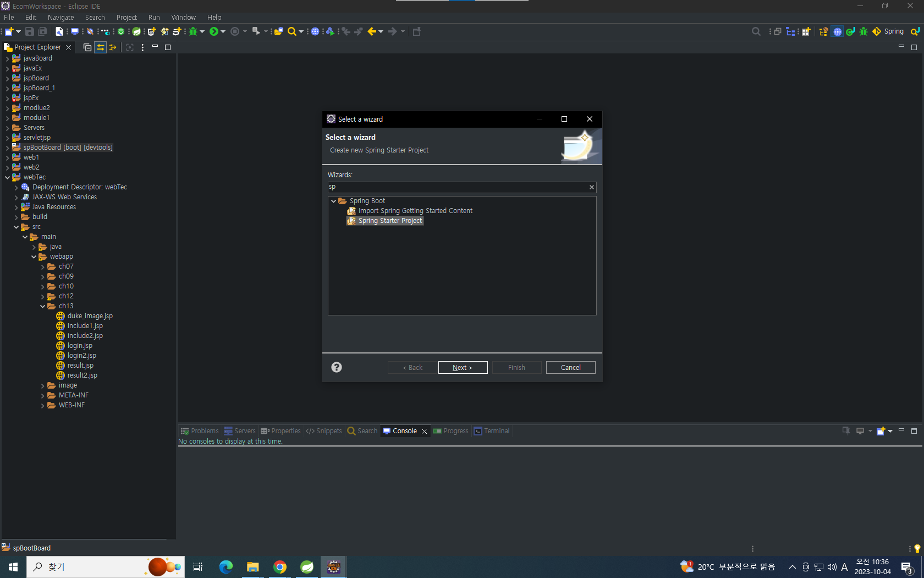Switch to the Problems tab

200,431
